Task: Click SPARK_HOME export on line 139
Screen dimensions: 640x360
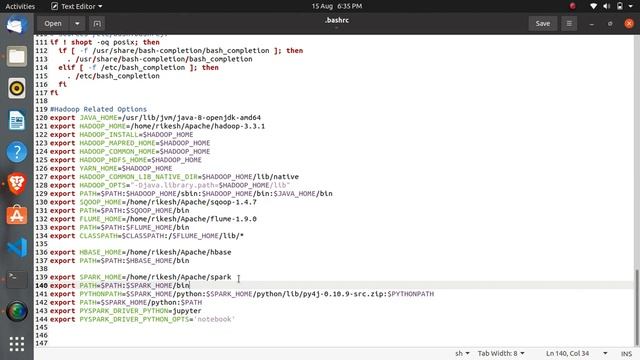Action: point(140,277)
